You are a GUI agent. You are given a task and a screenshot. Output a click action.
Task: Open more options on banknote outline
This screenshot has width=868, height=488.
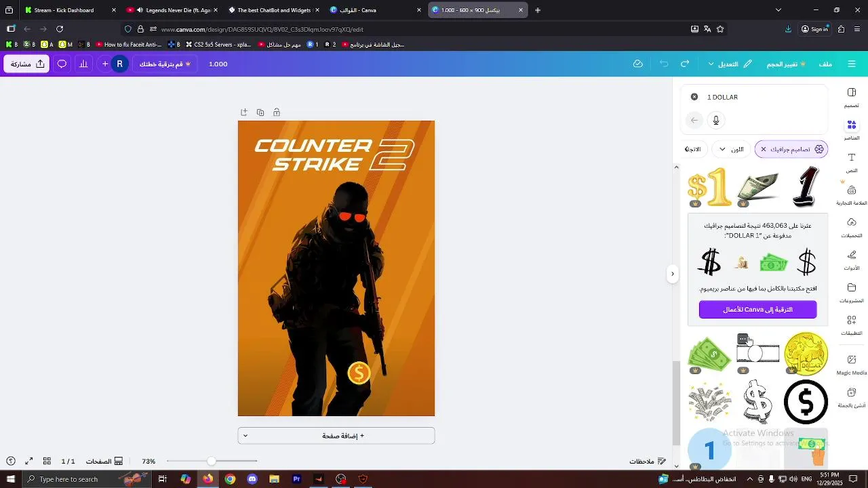click(x=743, y=338)
